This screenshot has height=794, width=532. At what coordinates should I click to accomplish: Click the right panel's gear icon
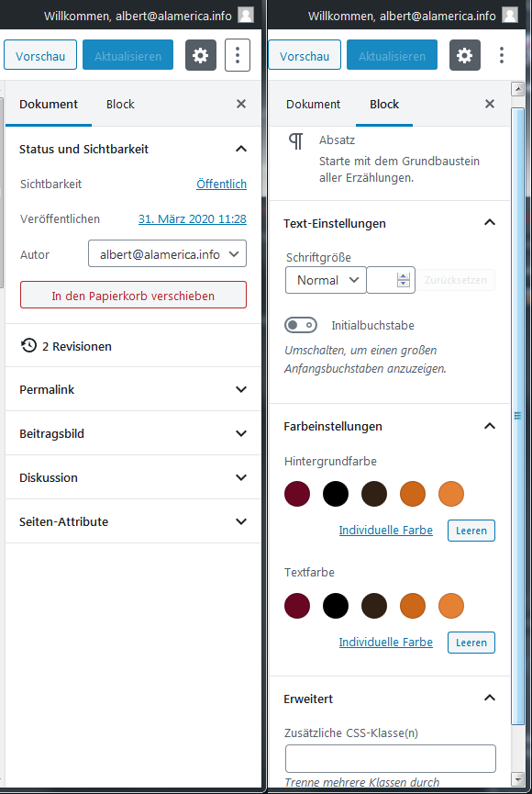point(465,55)
